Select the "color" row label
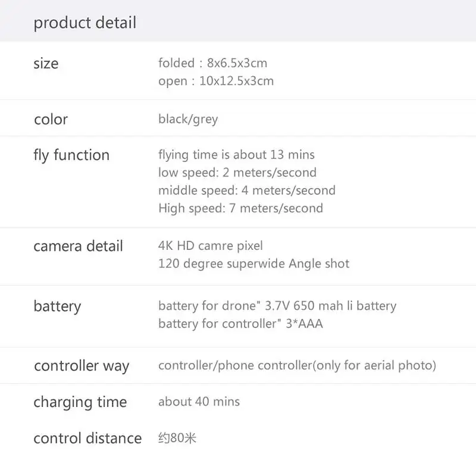The image size is (476, 476). pos(51,119)
